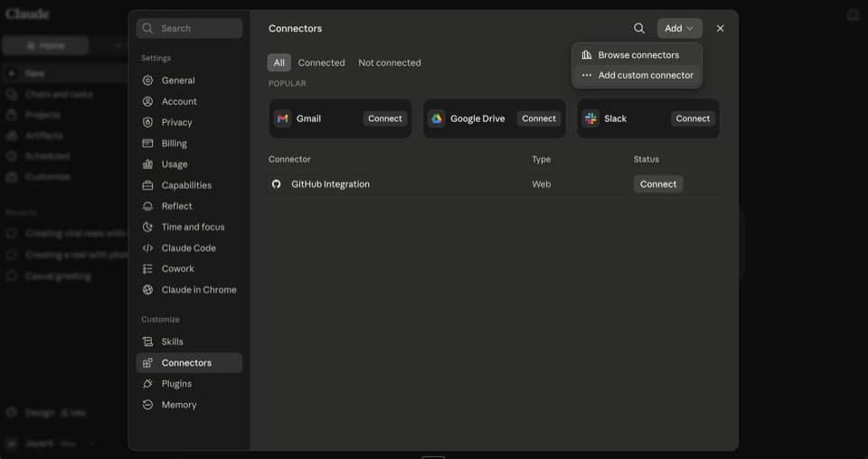Viewport: 868px width, 459px height.
Task: Open the Billing card icon
Action: (x=147, y=144)
